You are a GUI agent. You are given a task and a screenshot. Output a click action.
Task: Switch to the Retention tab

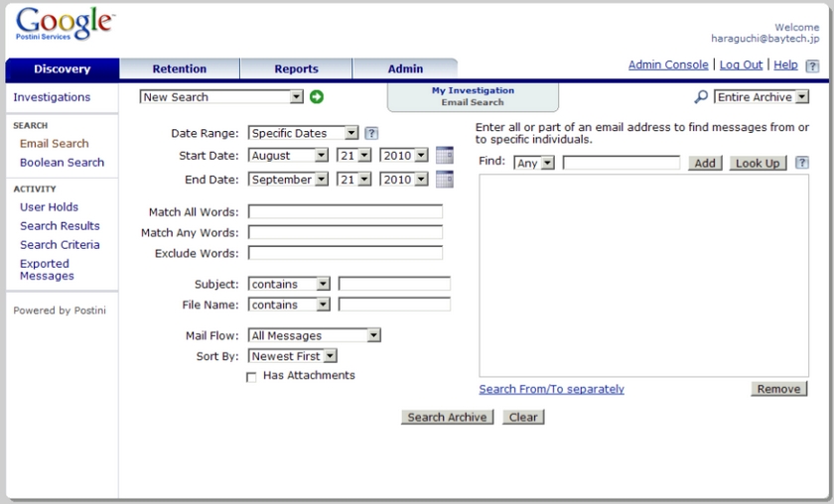coord(180,69)
